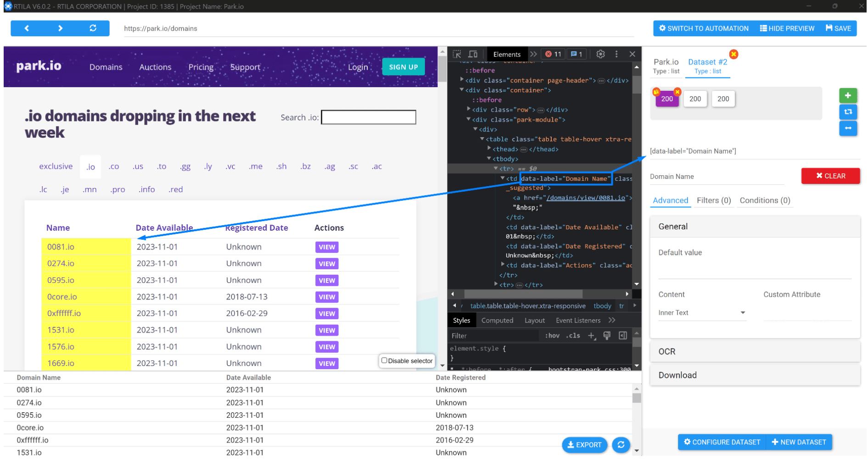
Task: Show more Styles pane tabs after Event Listeners
Action: (612, 320)
